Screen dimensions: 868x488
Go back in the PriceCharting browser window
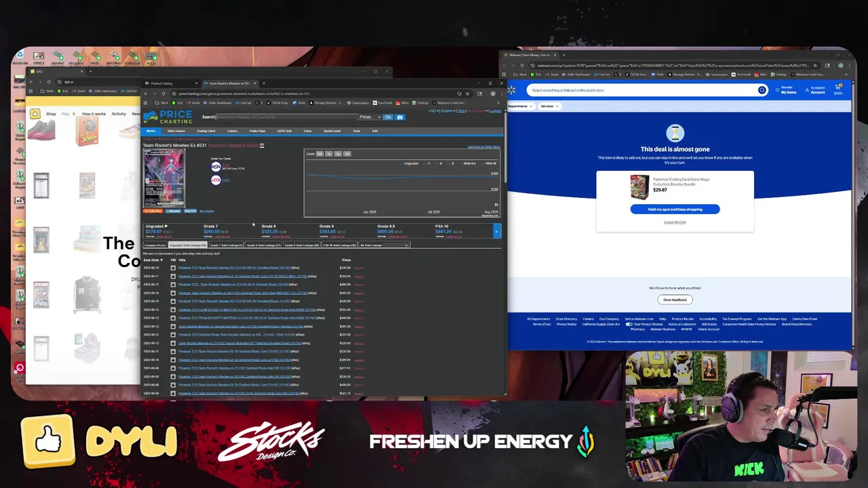[x=145, y=94]
